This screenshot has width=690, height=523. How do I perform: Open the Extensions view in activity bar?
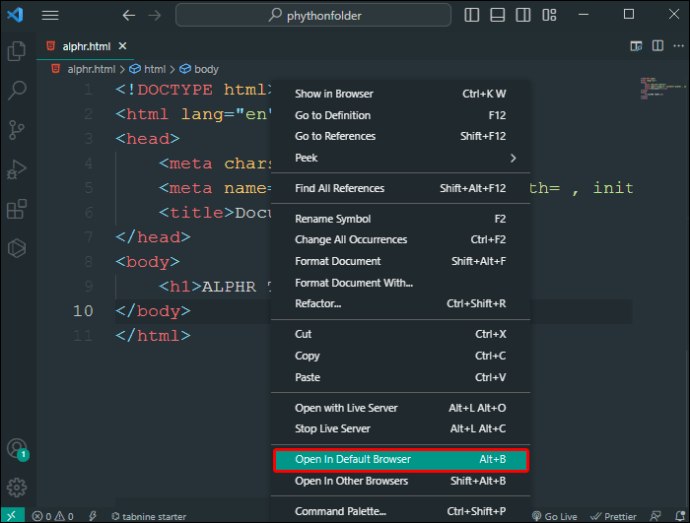click(17, 209)
